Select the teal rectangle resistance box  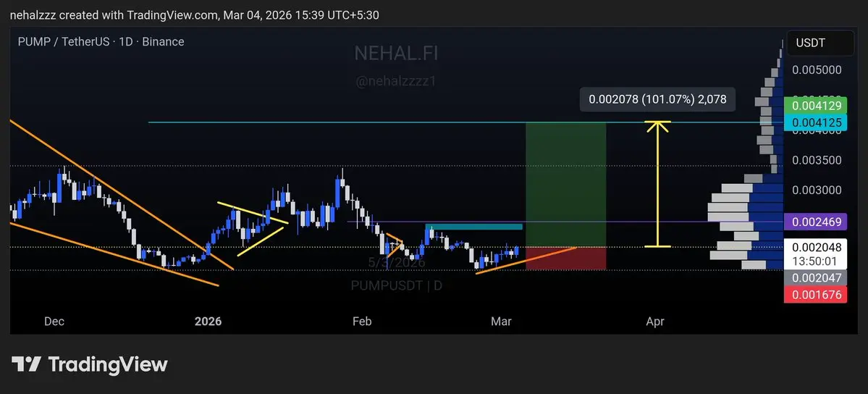pos(474,227)
